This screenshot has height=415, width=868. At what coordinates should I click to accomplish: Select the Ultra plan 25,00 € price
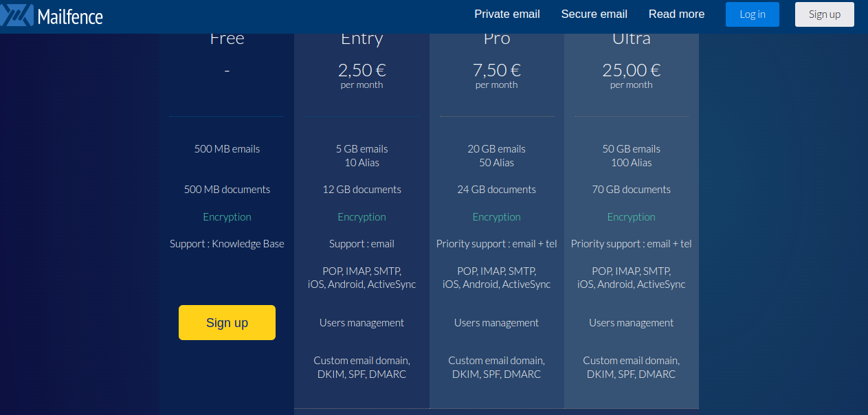(x=631, y=70)
